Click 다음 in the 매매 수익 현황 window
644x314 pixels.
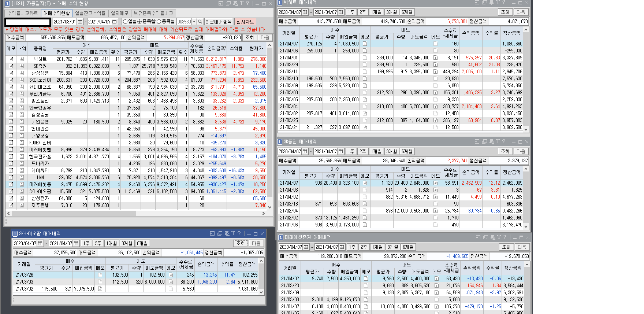pyautogui.click(x=265, y=37)
